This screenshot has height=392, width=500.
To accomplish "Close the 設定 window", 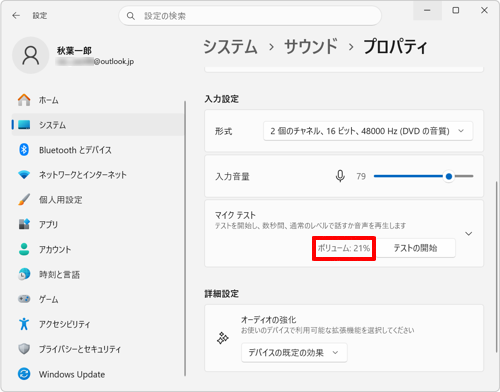I will (484, 10).
